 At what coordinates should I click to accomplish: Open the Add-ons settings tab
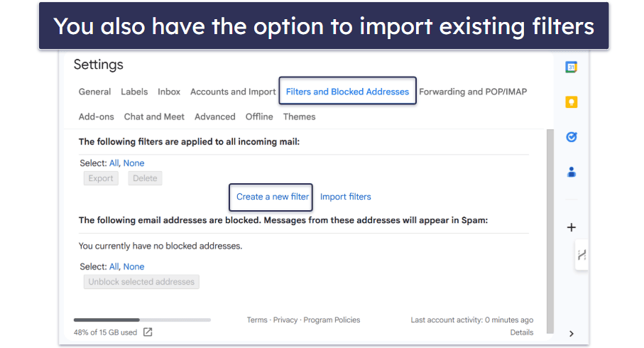click(96, 116)
